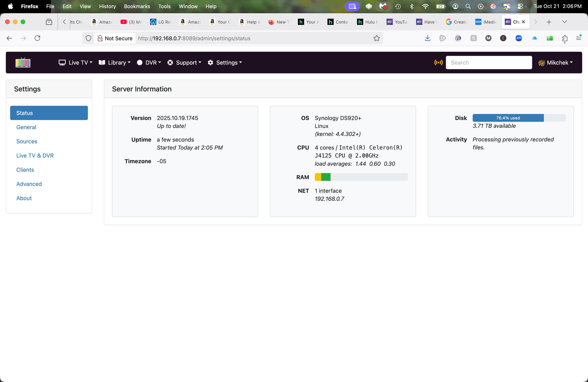Viewport: 588px width, 382px height.
Task: Open the Firefox extensions puzzle icon
Action: coord(565,38)
